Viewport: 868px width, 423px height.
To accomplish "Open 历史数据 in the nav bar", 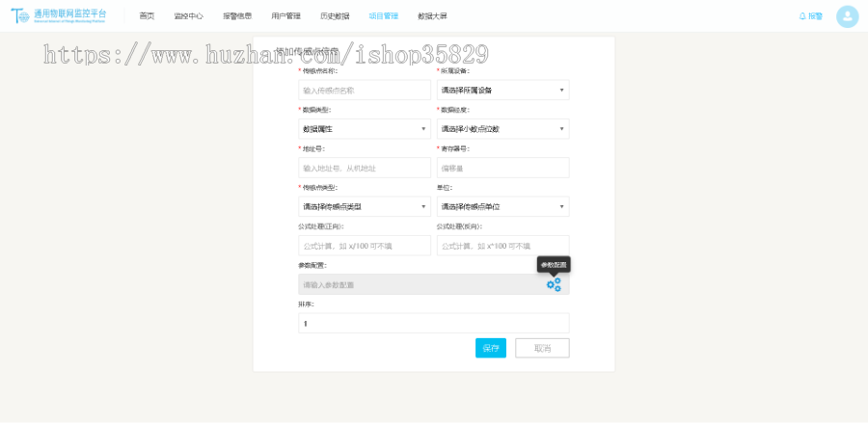I will coord(335,16).
